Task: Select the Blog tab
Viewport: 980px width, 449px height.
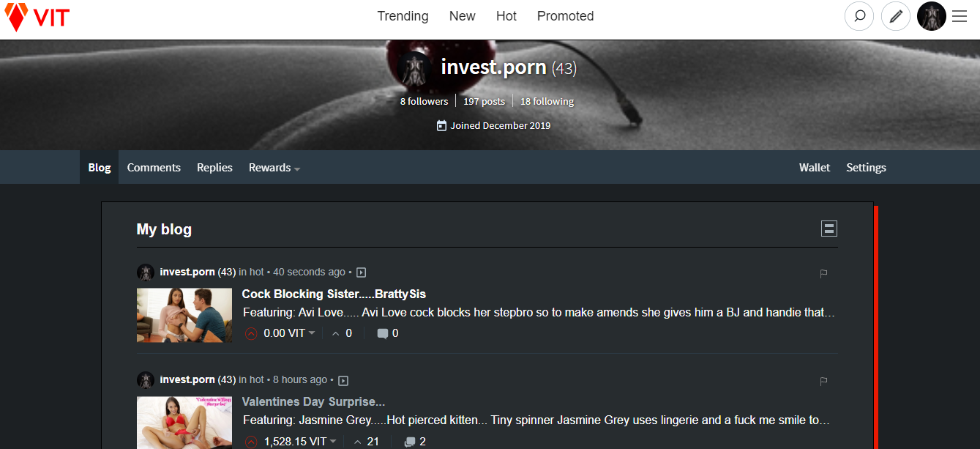Action: (100, 167)
